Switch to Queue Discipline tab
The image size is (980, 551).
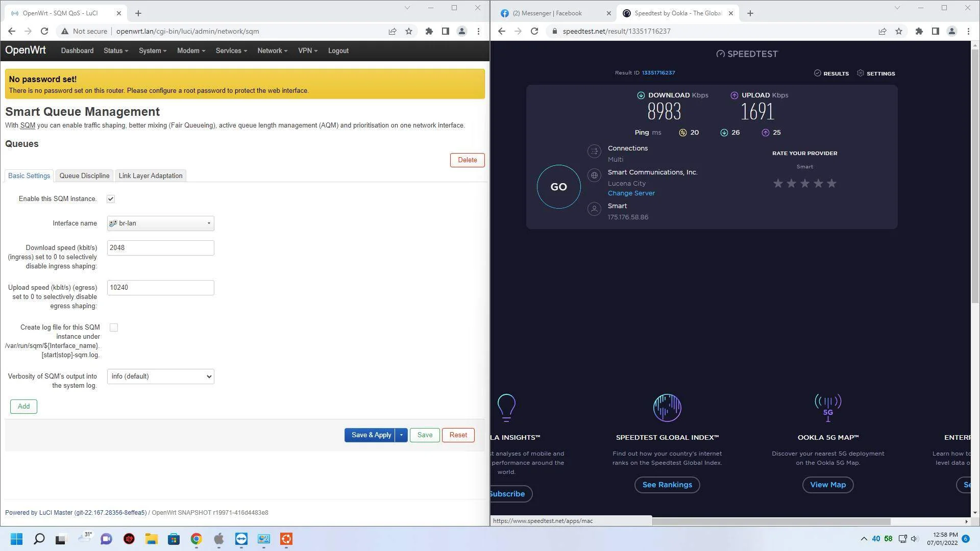click(x=84, y=176)
